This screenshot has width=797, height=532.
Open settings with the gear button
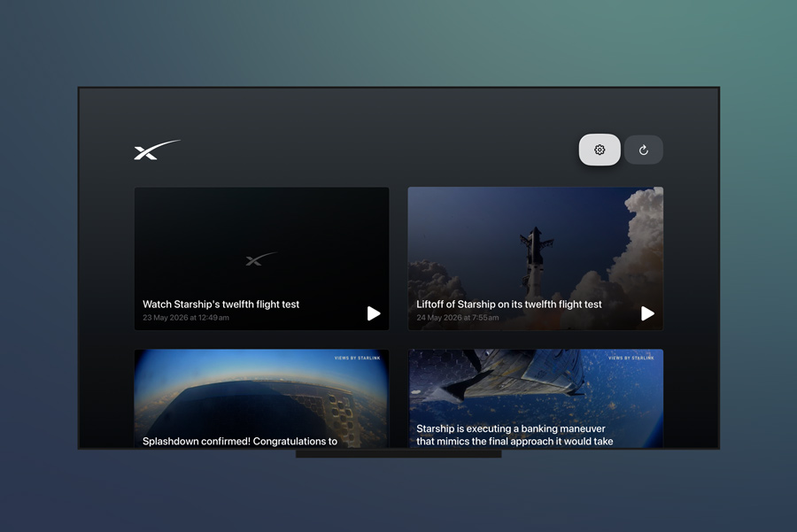tap(600, 150)
